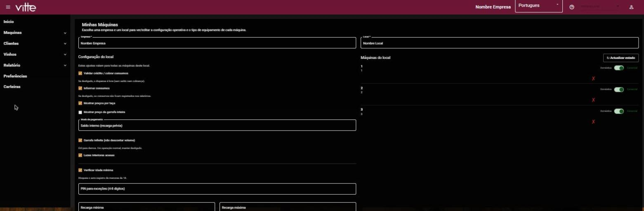Check Mostrar preço da garrafa inteira
The image size is (644, 211).
click(x=80, y=112)
